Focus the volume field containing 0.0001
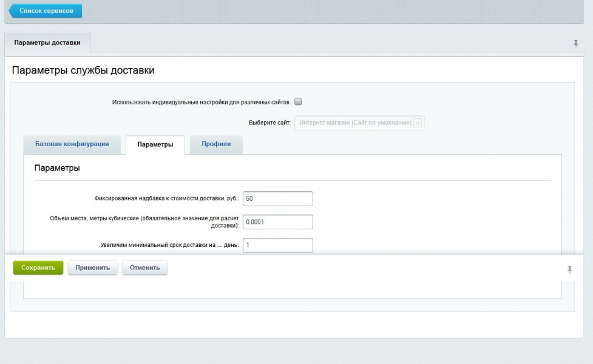This screenshot has height=364, width=593. (x=277, y=222)
